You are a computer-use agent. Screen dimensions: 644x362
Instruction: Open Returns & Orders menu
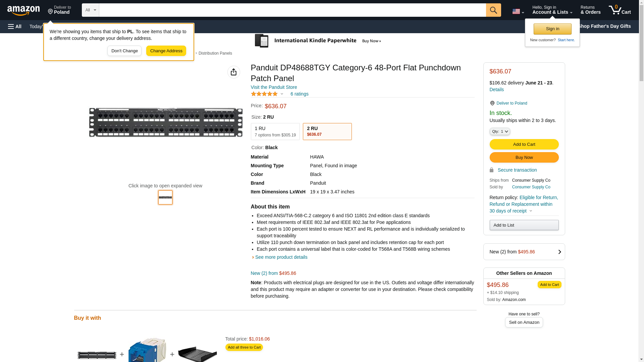[x=590, y=10]
